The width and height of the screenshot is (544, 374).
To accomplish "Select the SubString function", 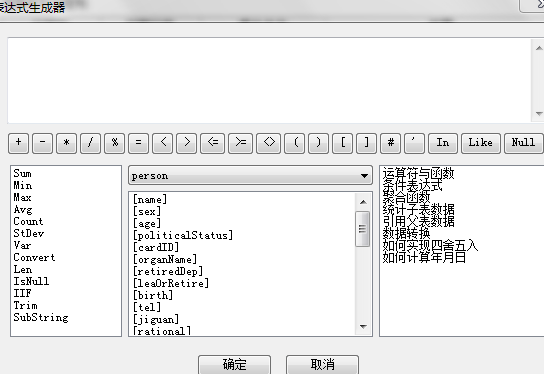I will 41,317.
